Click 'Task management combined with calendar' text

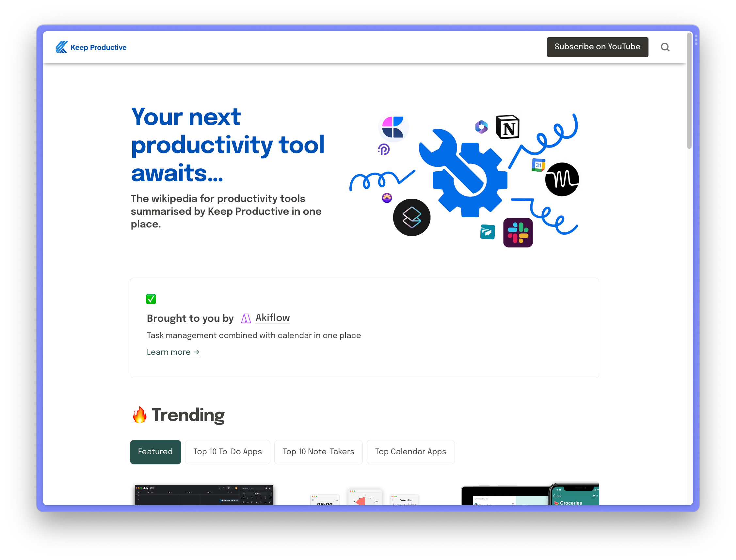[x=254, y=335]
